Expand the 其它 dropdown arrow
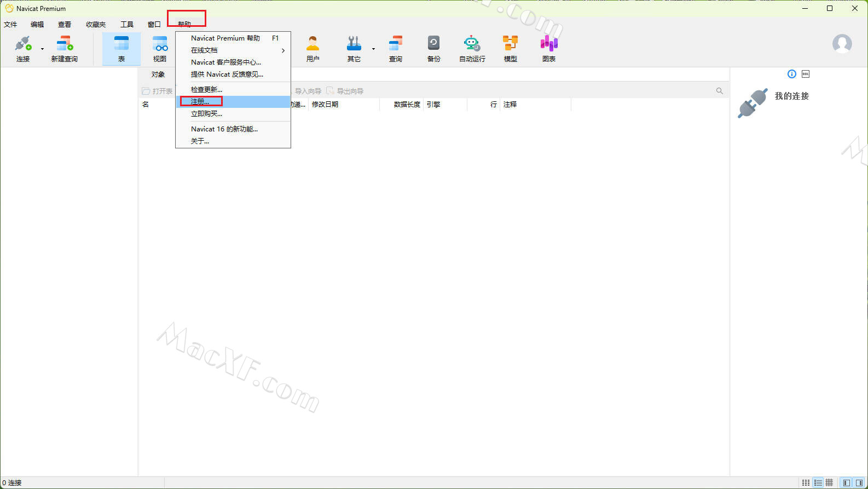The height and width of the screenshot is (489, 868). click(x=373, y=49)
